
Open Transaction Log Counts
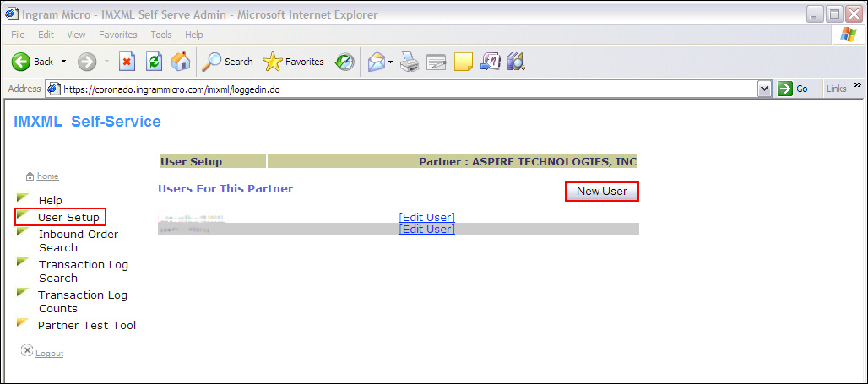pos(83,301)
